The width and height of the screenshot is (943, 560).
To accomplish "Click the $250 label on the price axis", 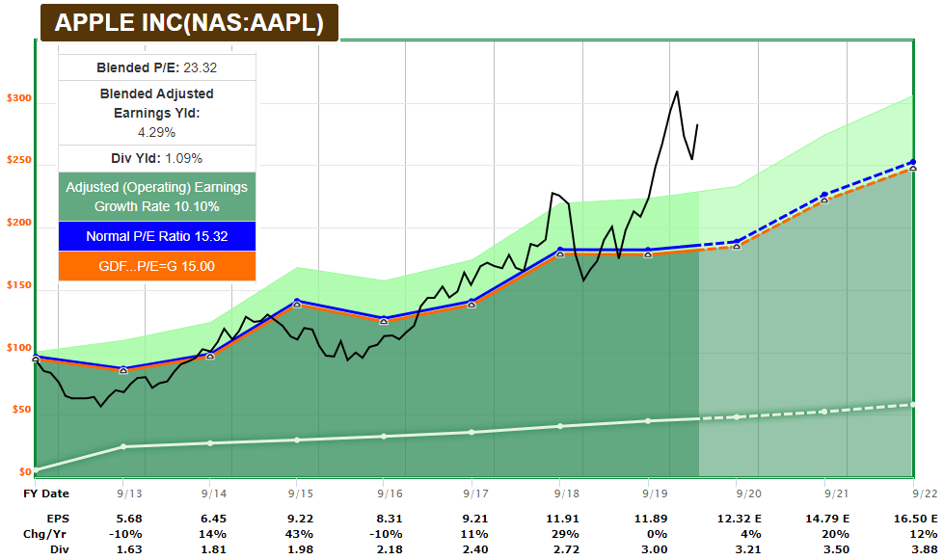I will (18, 161).
